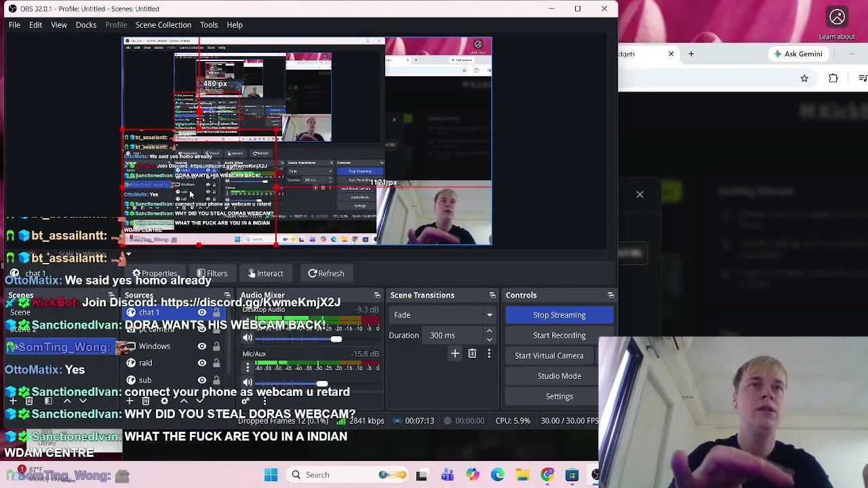The image size is (868, 488).
Task: Open Mic/Aux audio options menu
Action: (x=248, y=367)
